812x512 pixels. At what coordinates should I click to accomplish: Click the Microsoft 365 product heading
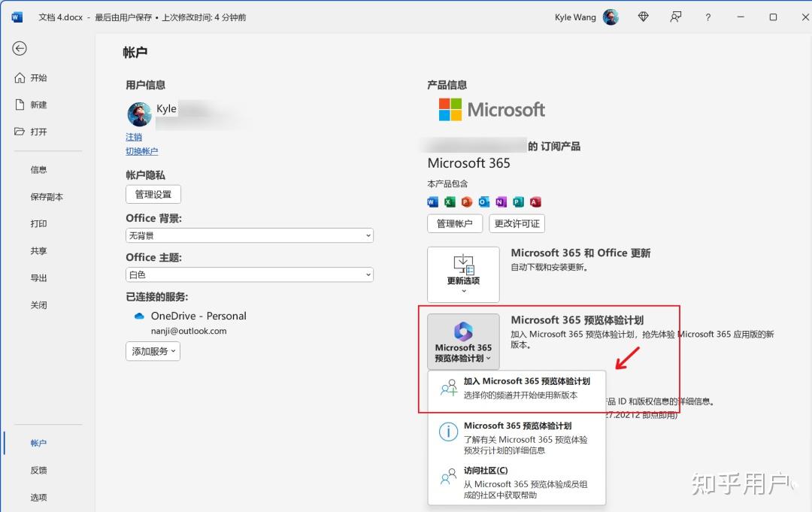click(x=468, y=163)
